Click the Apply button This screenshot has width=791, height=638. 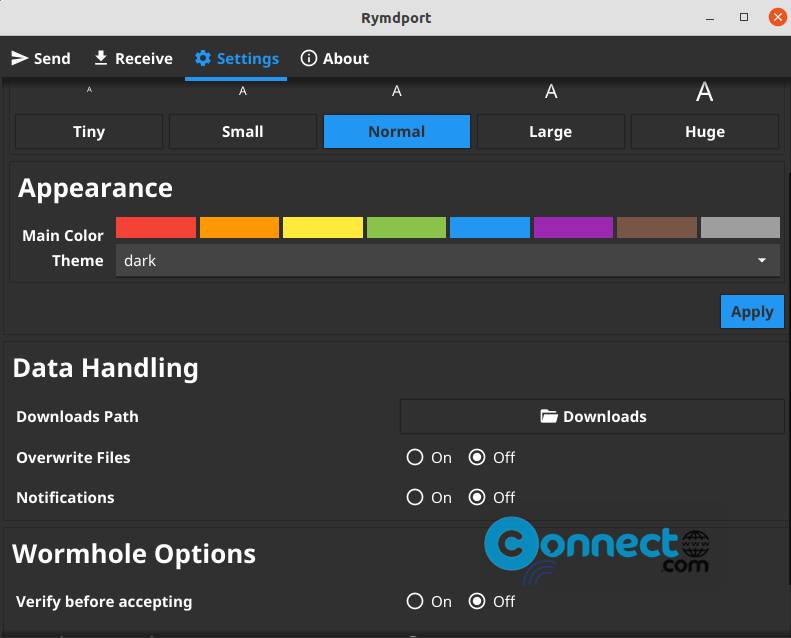pyautogui.click(x=752, y=312)
